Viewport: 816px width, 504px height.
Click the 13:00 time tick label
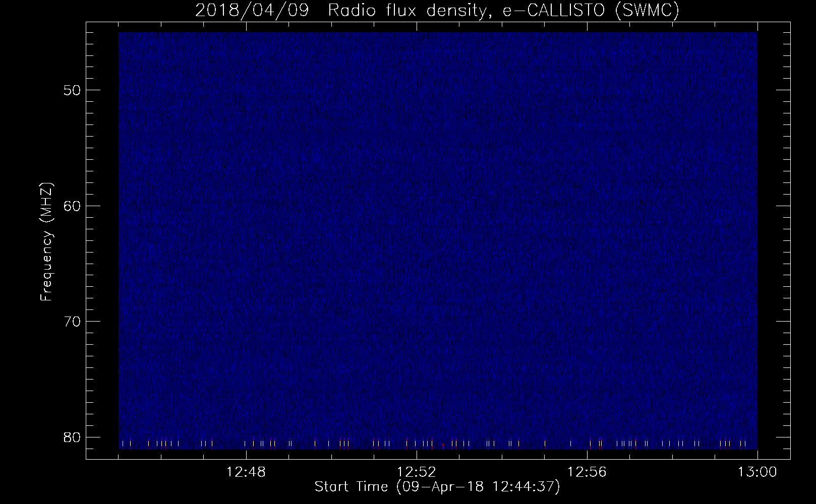coord(757,472)
